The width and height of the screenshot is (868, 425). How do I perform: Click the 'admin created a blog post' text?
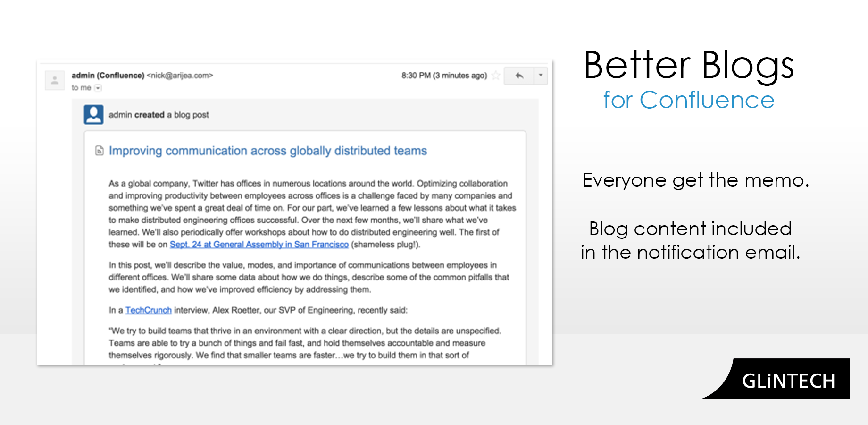point(159,115)
